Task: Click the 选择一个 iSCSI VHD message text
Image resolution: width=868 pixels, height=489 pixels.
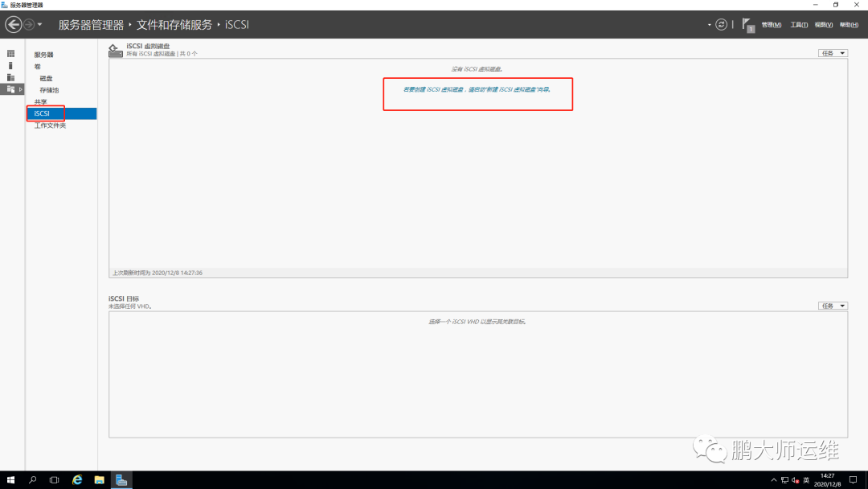Action: click(x=477, y=322)
